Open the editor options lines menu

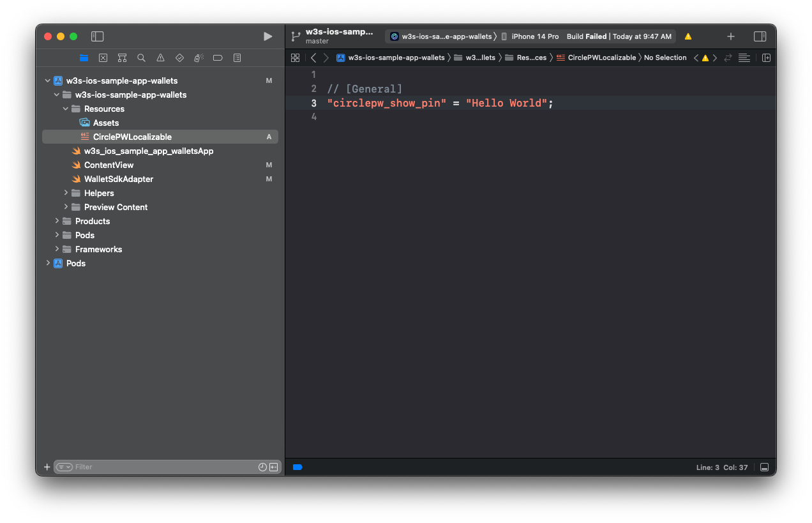(x=744, y=57)
